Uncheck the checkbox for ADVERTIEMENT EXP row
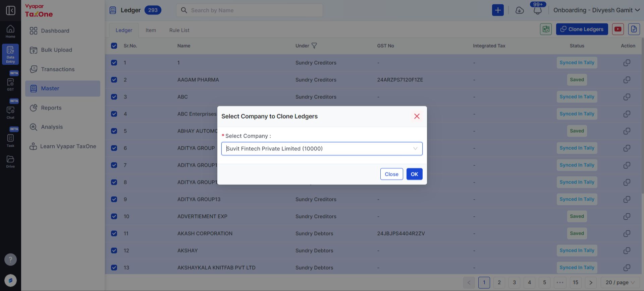 click(x=114, y=216)
